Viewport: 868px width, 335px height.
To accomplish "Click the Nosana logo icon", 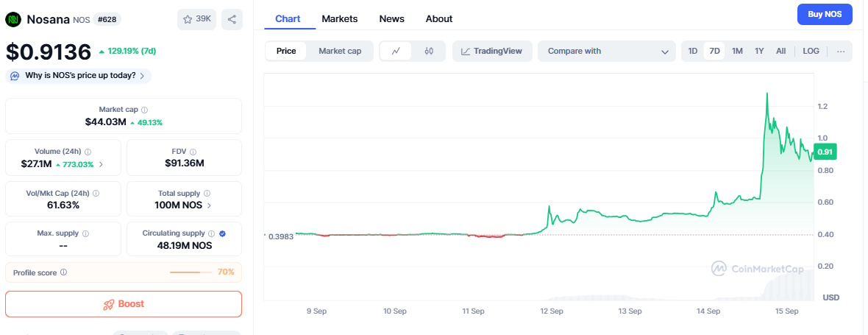I will [13, 20].
